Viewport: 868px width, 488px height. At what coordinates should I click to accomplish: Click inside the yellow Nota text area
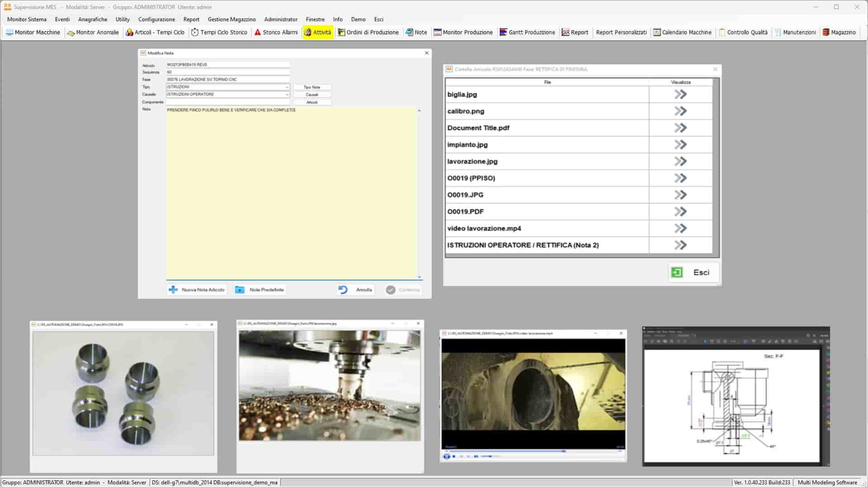(291, 193)
